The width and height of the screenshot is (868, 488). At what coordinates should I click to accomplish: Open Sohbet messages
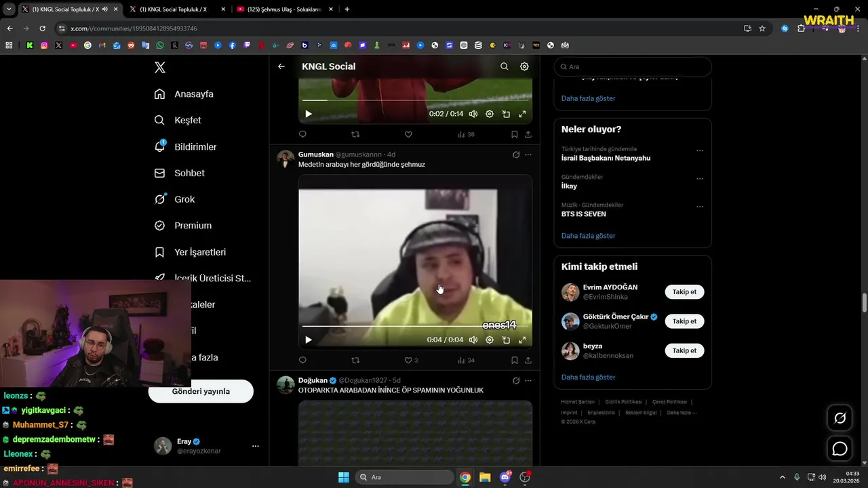pos(179,174)
